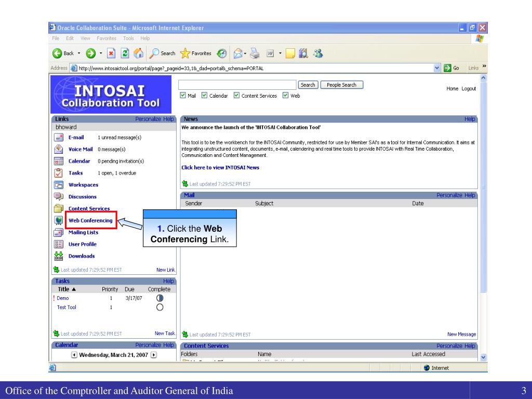
Task: Click the Tasks clipboard icon in Links
Action: [x=59, y=173]
